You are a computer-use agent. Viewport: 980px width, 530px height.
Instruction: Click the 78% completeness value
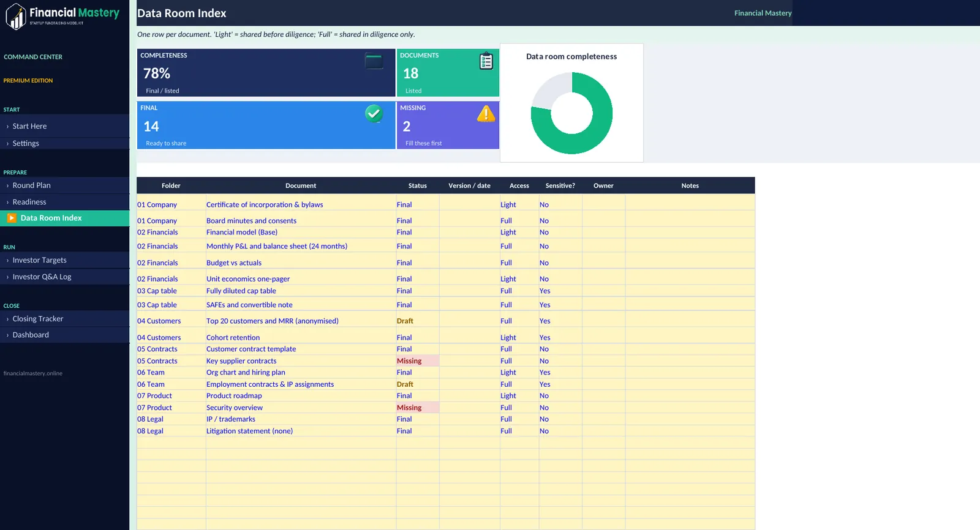click(x=157, y=73)
